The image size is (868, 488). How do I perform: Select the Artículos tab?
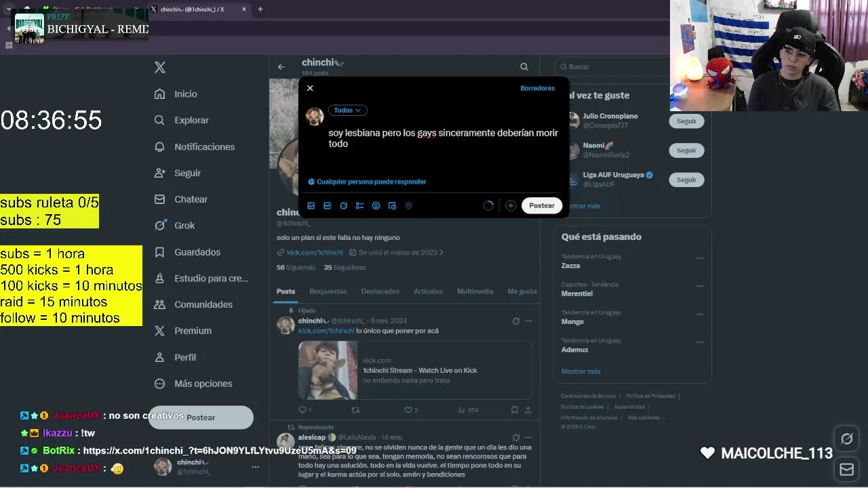tap(428, 291)
